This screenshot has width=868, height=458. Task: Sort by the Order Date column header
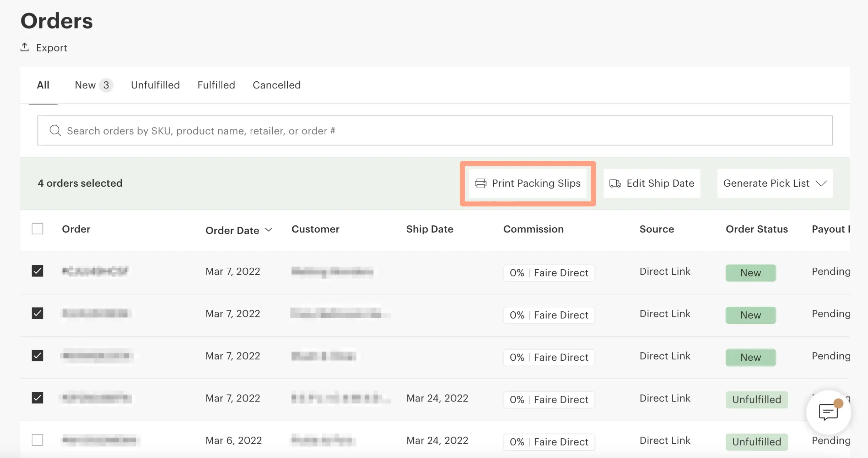point(232,230)
